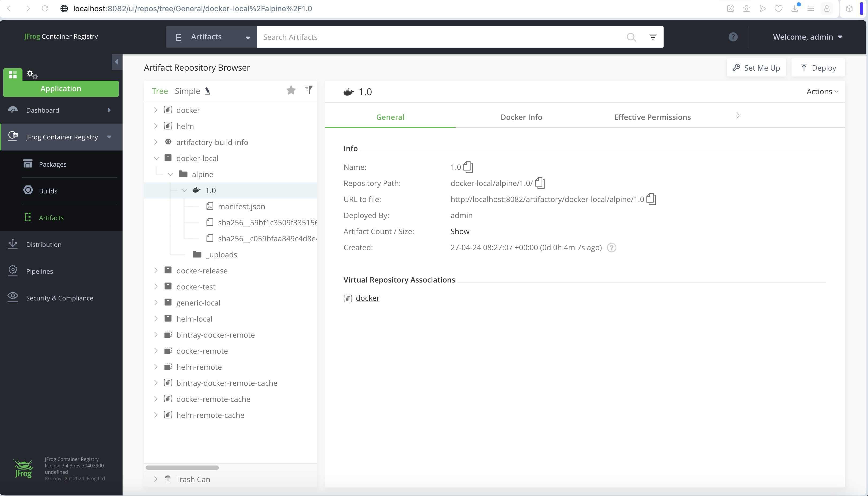
Task: Focus the Search Artifacts field
Action: point(441,37)
